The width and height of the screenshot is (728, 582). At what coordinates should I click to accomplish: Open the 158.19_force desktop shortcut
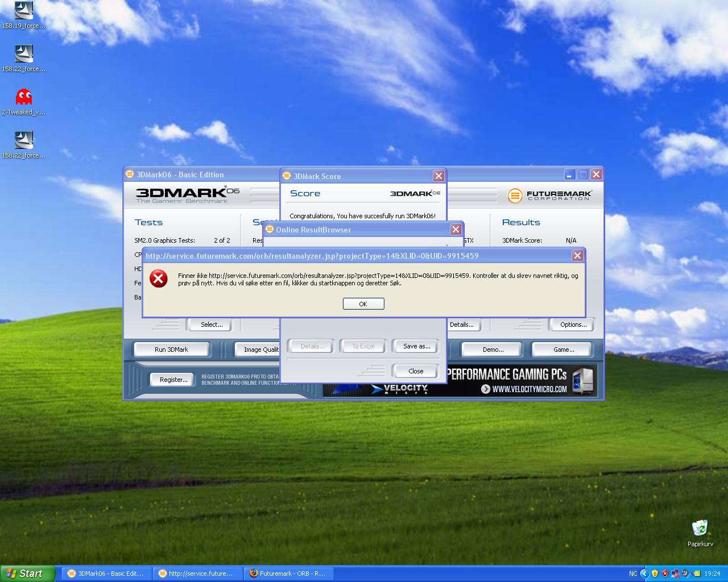[23, 15]
